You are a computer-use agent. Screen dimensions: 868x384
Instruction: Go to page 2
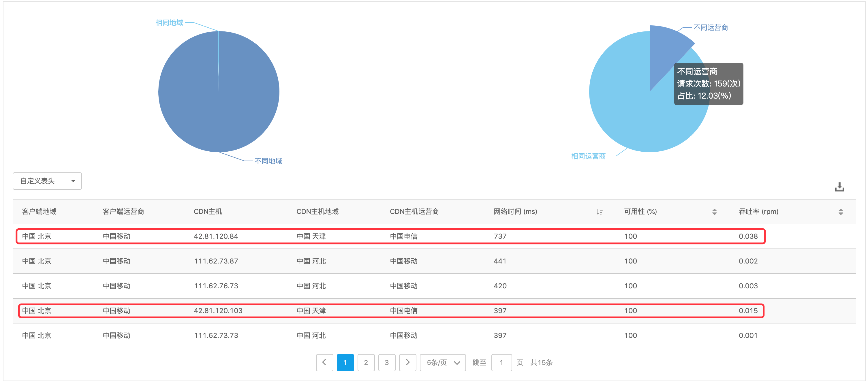coord(366,362)
